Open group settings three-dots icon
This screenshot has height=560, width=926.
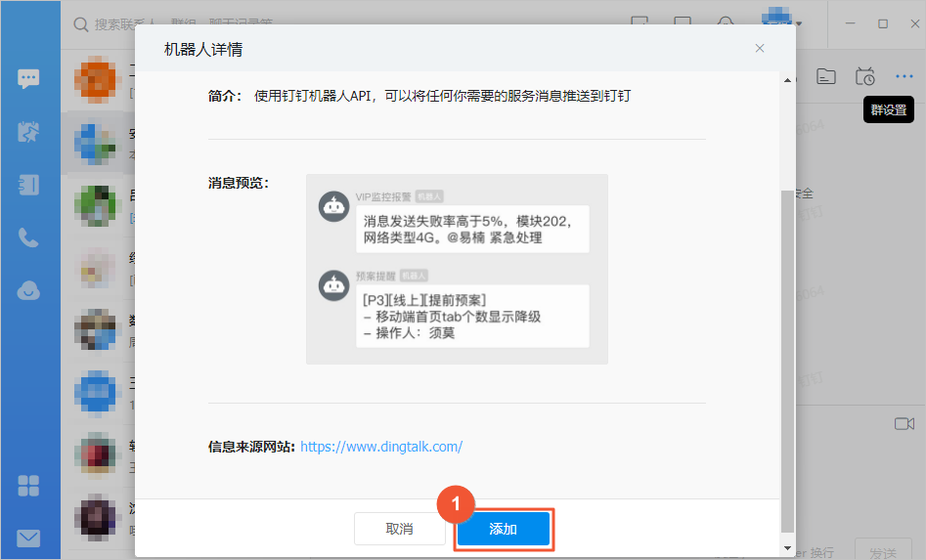[904, 76]
